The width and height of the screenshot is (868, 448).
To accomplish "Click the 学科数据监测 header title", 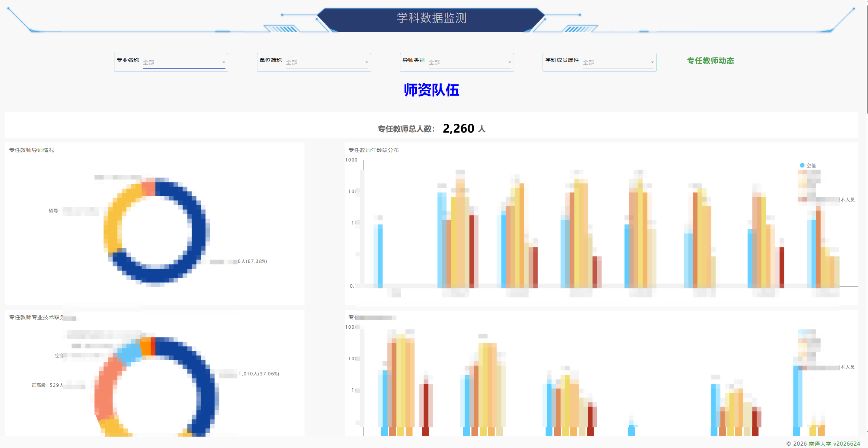I will pos(431,18).
